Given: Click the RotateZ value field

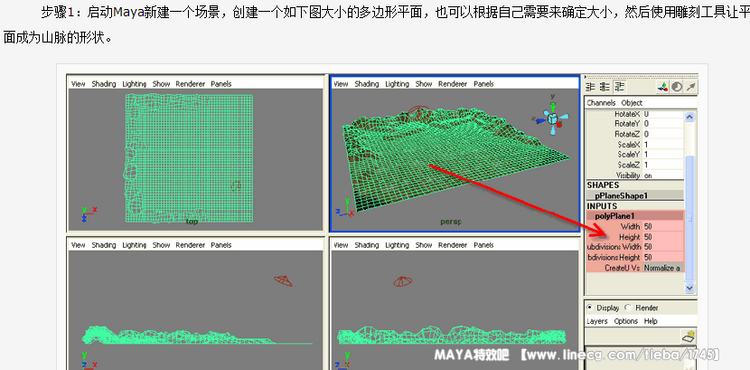Looking at the screenshot, I should pyautogui.click(x=663, y=134).
